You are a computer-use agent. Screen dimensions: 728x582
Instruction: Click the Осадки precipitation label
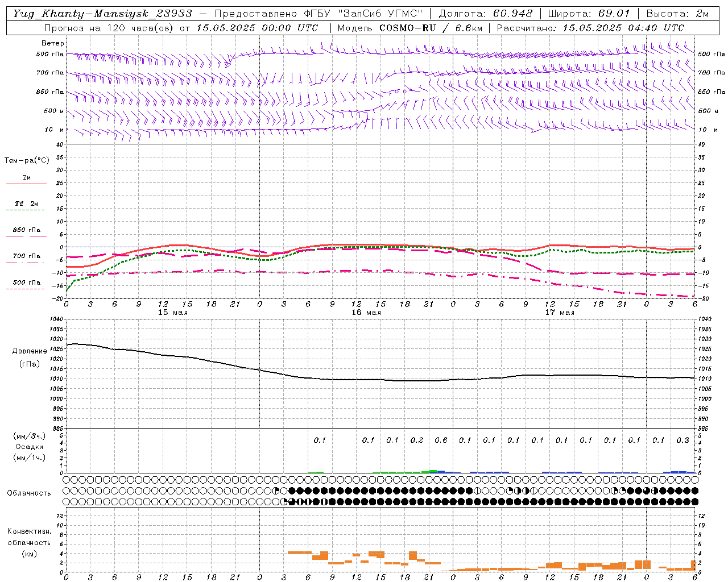29,447
